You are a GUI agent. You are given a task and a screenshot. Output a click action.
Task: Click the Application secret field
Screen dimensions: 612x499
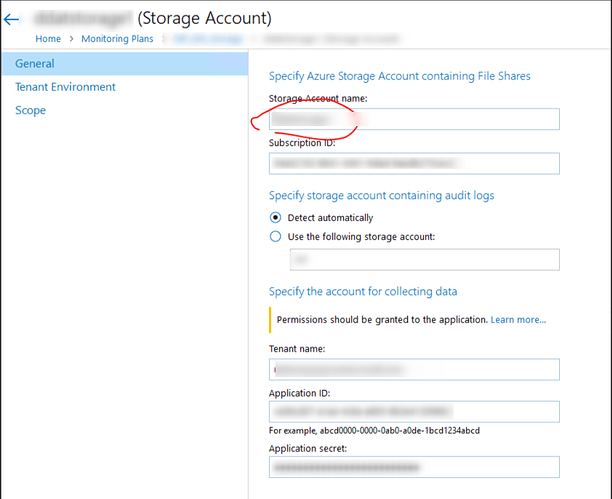pos(413,467)
